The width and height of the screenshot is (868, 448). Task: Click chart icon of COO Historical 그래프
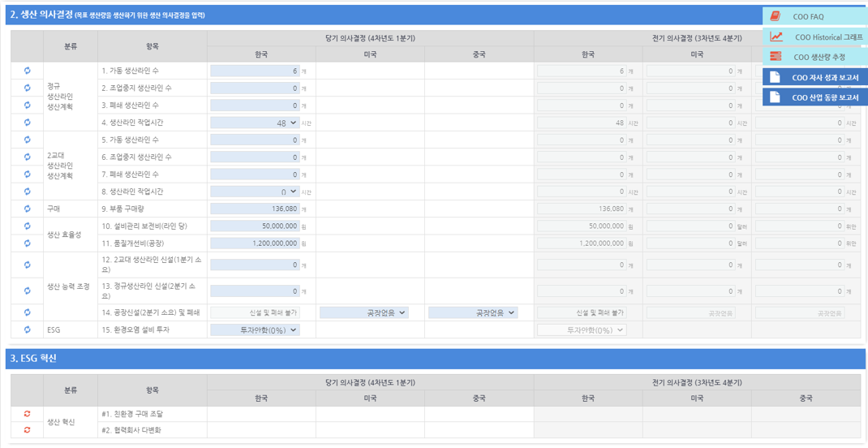[x=776, y=37]
